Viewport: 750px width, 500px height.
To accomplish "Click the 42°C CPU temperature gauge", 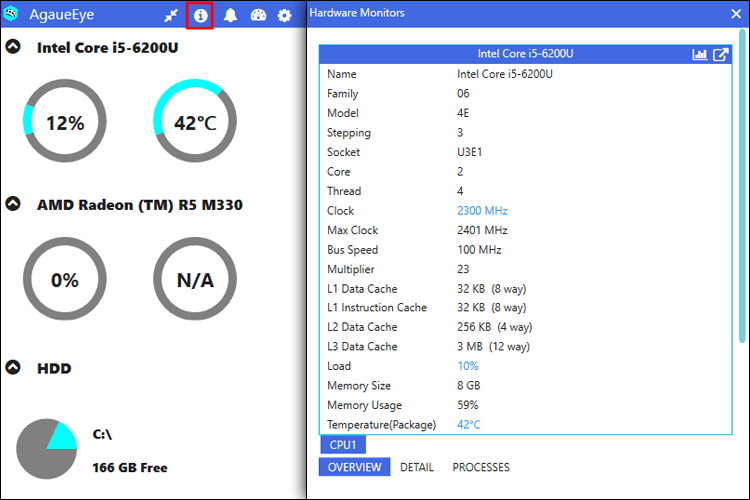I will (x=195, y=121).
